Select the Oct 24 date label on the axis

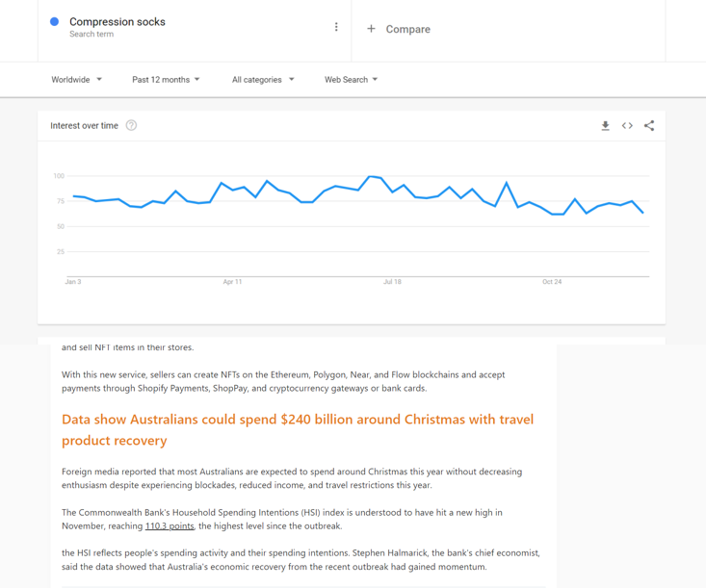552,282
